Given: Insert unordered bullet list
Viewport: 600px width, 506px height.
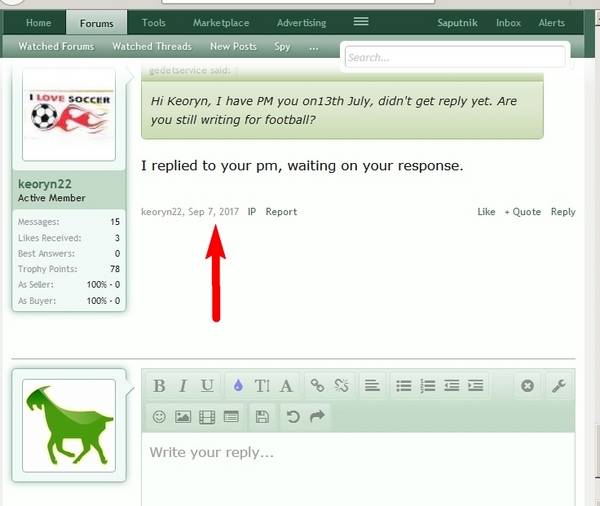Looking at the screenshot, I should [x=403, y=385].
